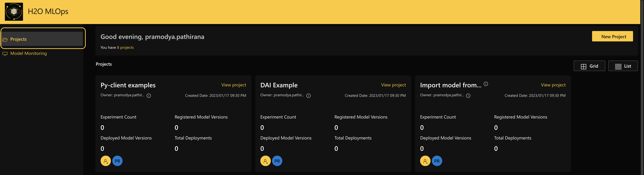Screen dimensions: 644x175
Task: Click Created Date on Py-client examples card
Action: pyautogui.click(x=215, y=96)
